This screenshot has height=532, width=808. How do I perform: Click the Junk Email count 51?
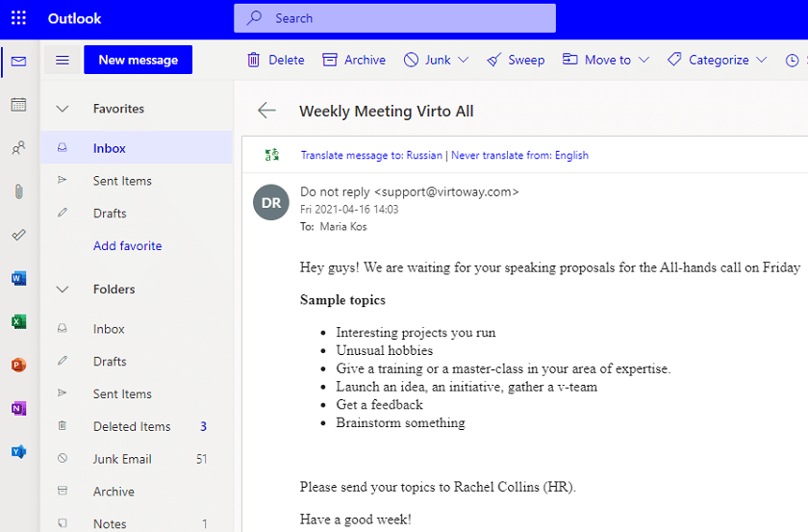pos(201,459)
